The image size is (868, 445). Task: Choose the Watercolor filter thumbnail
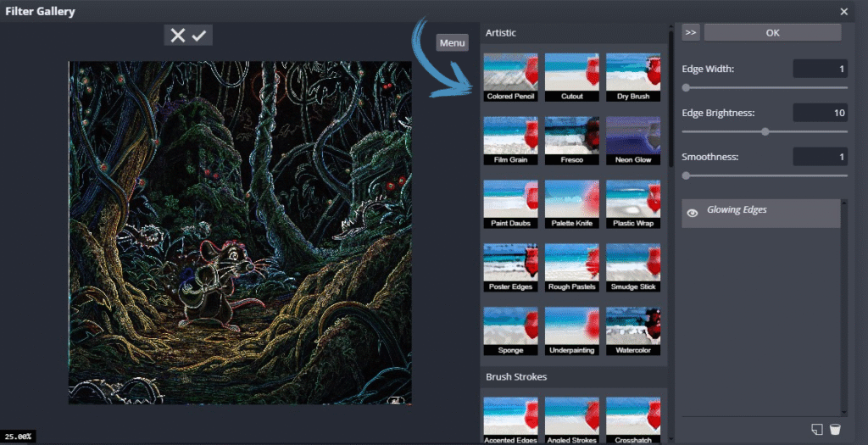pos(633,331)
